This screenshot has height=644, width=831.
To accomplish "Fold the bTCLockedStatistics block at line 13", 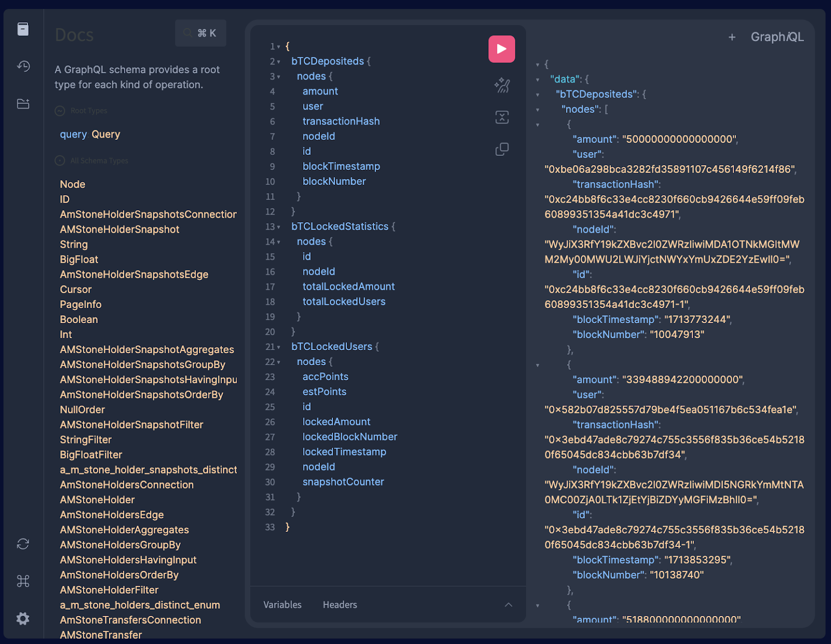I will click(279, 227).
